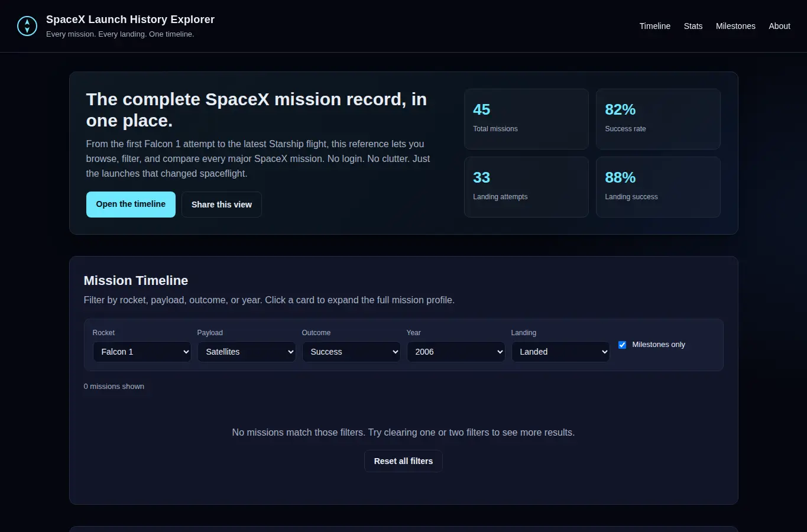
Task: Click the Open the timeline button
Action: [x=131, y=205]
